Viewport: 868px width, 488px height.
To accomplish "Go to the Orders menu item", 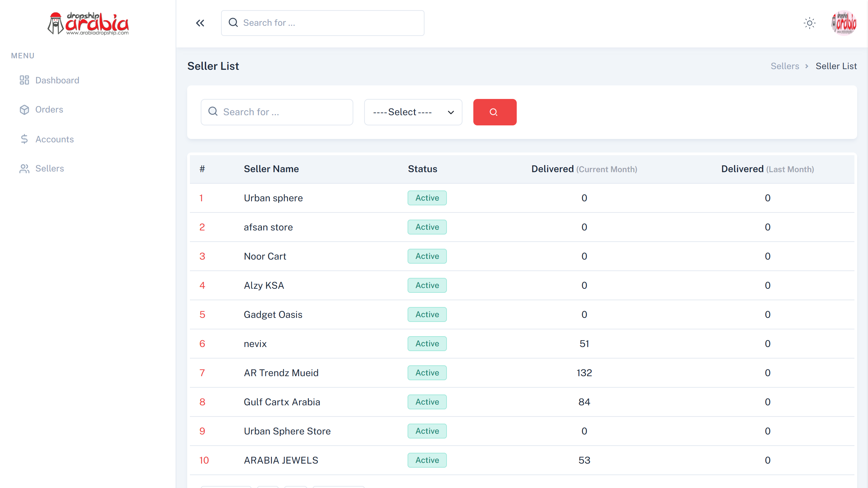I will [x=49, y=109].
